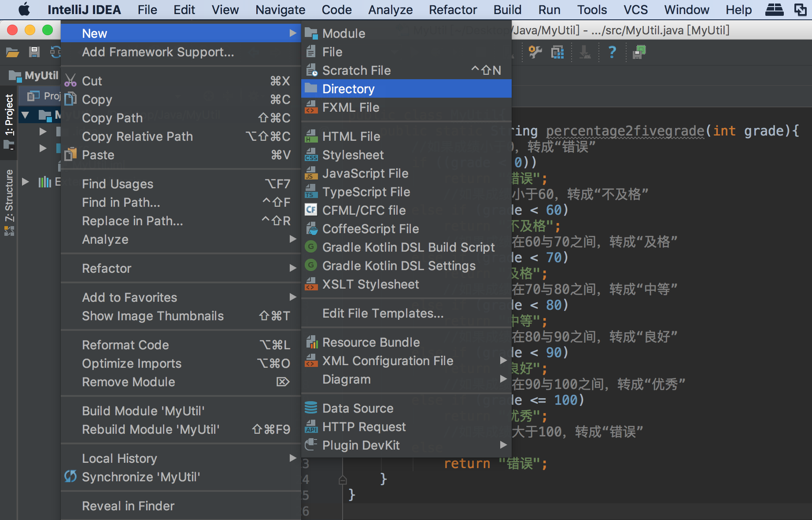This screenshot has width=812, height=520.
Task: Select File in the New submenu
Action: (406, 52)
